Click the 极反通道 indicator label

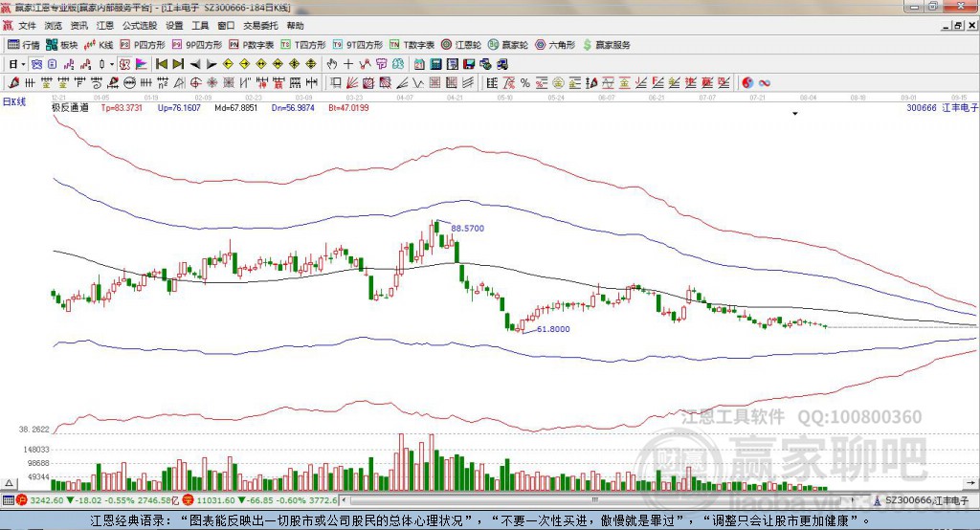click(x=70, y=107)
